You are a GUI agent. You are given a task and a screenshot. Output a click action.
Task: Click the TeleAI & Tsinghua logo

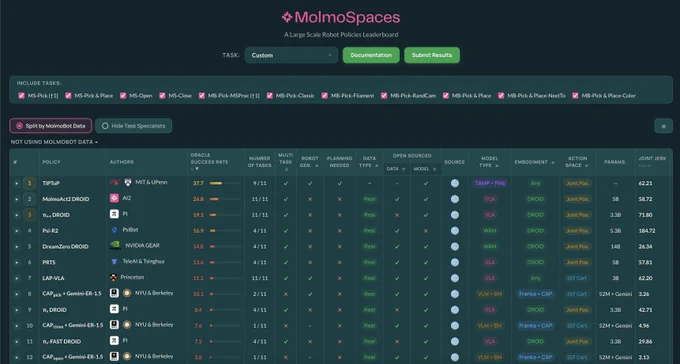(114, 262)
